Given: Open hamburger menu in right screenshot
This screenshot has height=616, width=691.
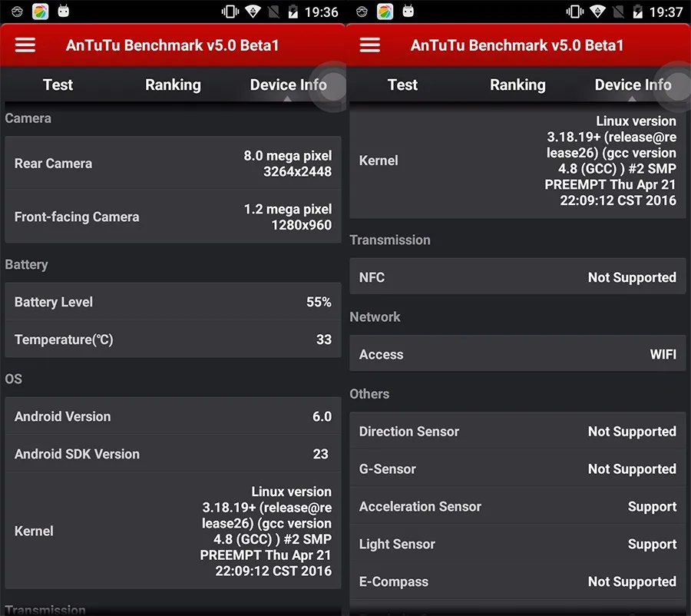Looking at the screenshot, I should click(370, 45).
